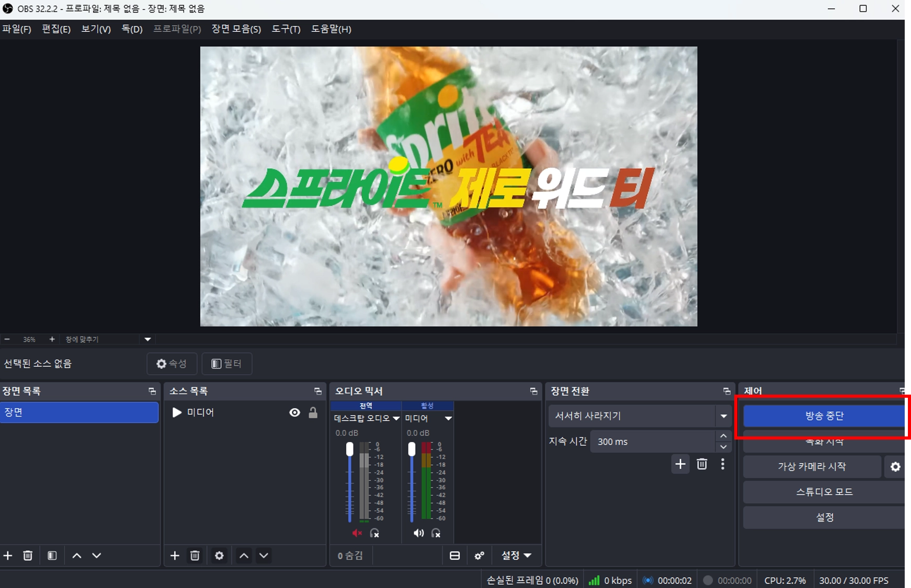
Task: Adjust the 미디어 audio volume slider
Action: (412, 481)
